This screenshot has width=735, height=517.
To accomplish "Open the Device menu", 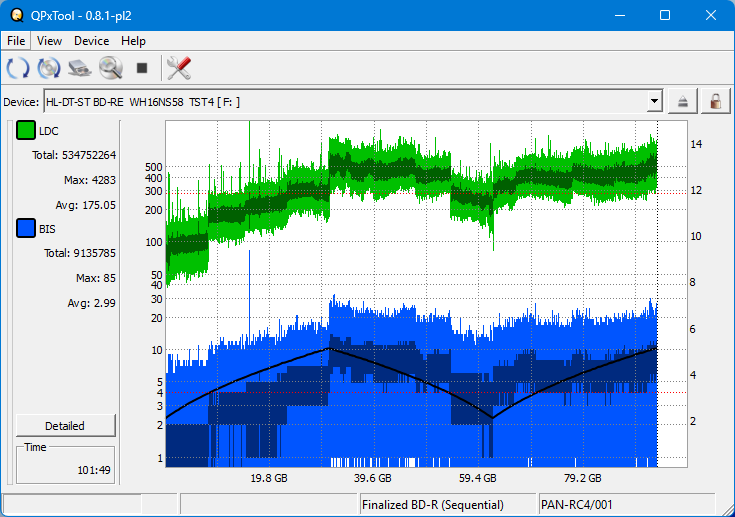I will tap(91, 41).
